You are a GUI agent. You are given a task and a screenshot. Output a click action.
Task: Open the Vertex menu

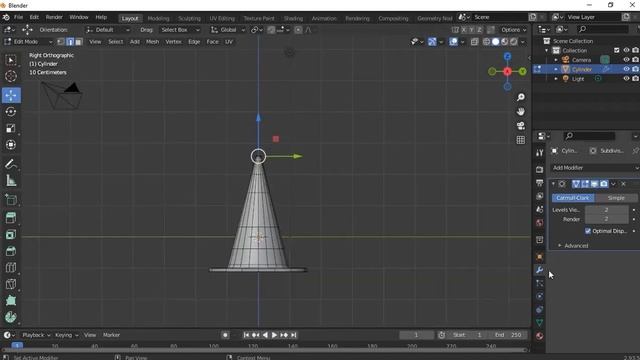pos(173,42)
